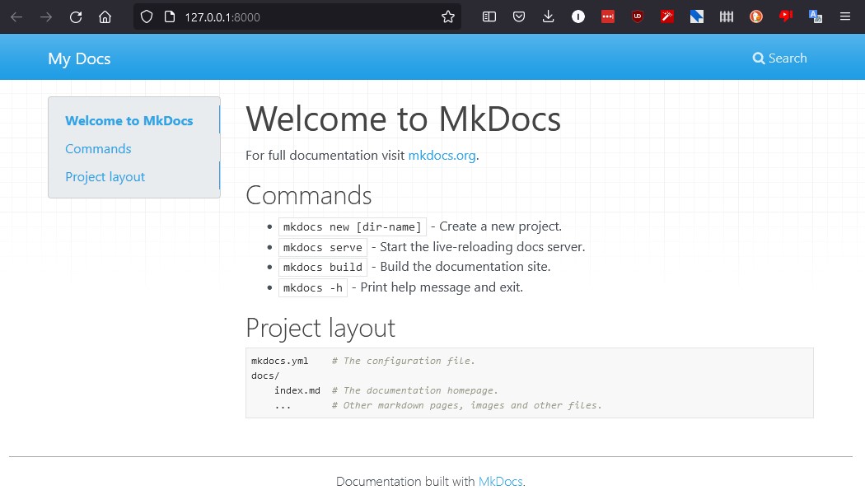Image resolution: width=865 pixels, height=504 pixels.
Task: Go to the browser home page
Action: 105,16
